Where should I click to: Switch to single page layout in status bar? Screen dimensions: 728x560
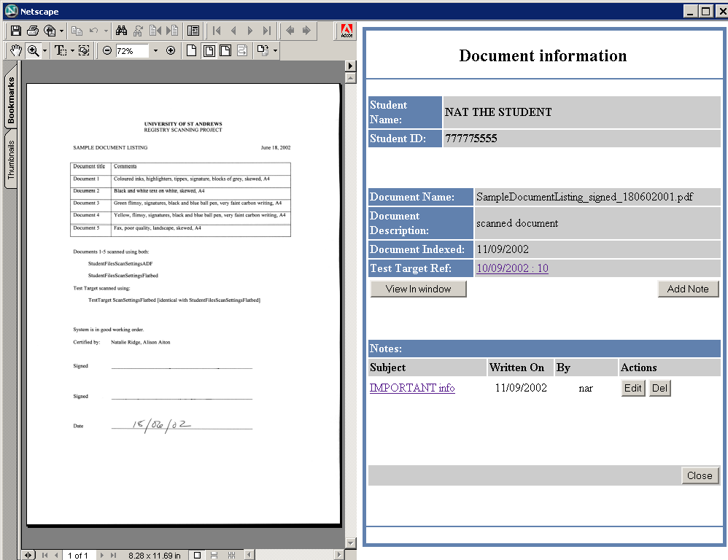pos(197,555)
